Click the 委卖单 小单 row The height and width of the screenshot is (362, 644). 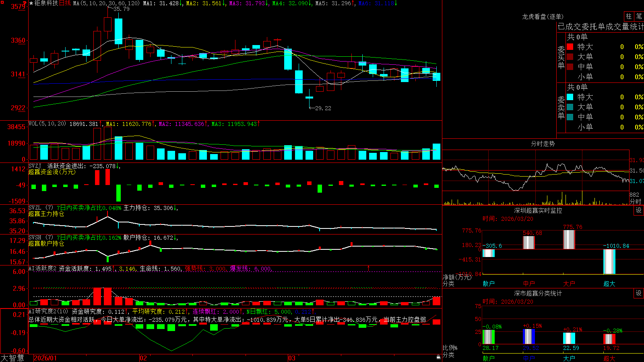[x=605, y=127]
